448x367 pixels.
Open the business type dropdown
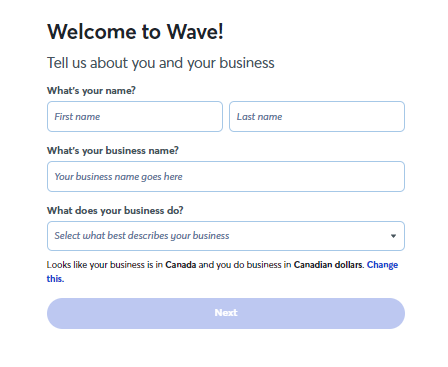tap(226, 236)
